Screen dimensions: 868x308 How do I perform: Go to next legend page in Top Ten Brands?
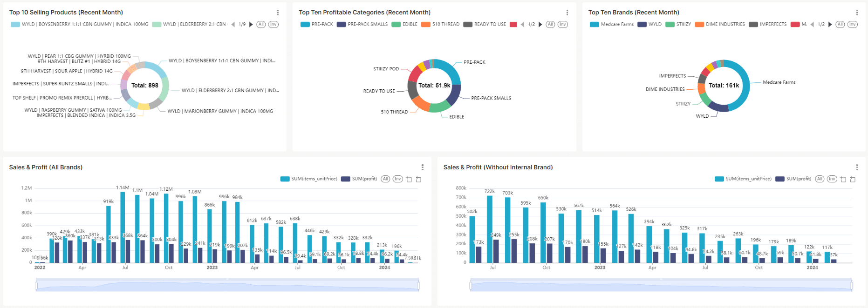coord(830,25)
